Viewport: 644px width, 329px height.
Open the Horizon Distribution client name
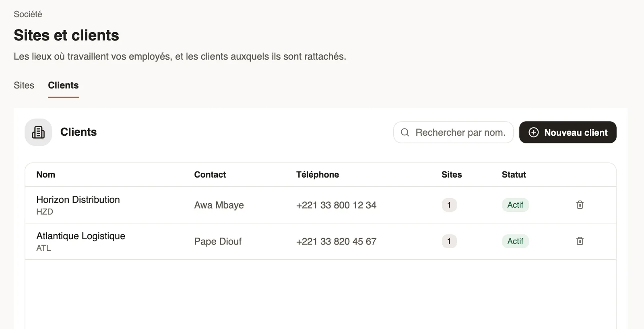[x=78, y=200]
